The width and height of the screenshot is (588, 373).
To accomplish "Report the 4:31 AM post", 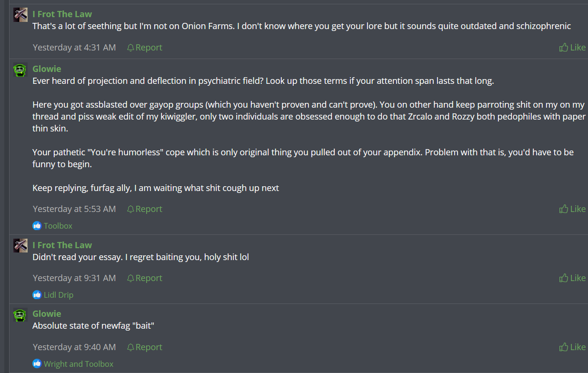I will (x=145, y=47).
